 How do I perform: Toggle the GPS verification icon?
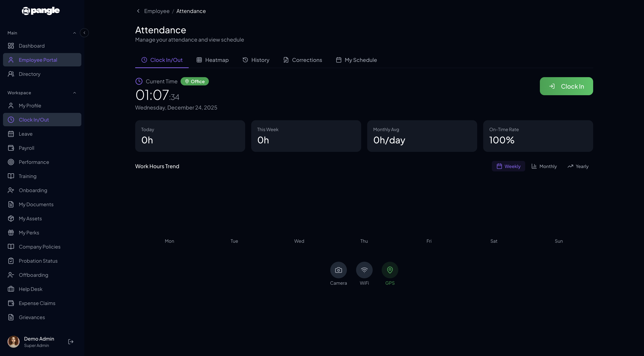(x=390, y=270)
